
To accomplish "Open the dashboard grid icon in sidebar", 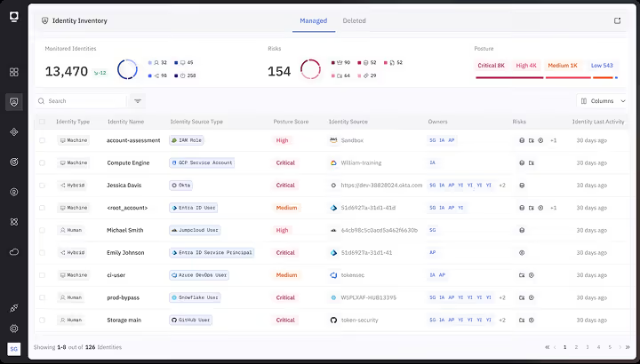I will click(x=14, y=72).
